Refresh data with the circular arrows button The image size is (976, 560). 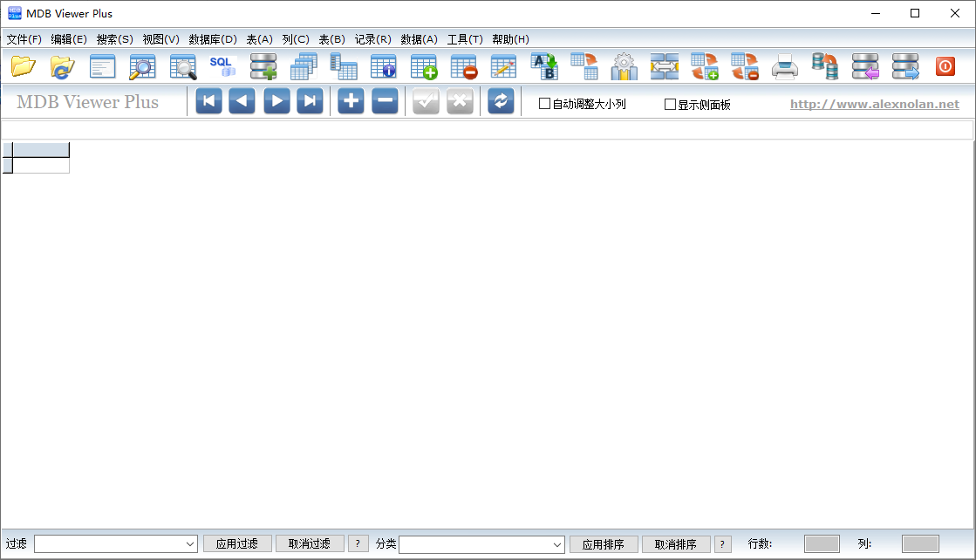click(501, 101)
